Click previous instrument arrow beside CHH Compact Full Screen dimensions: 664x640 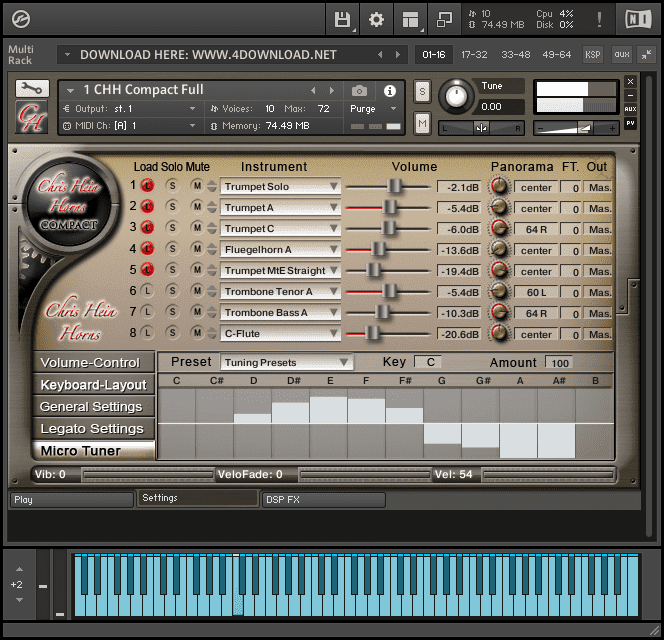click(x=313, y=91)
